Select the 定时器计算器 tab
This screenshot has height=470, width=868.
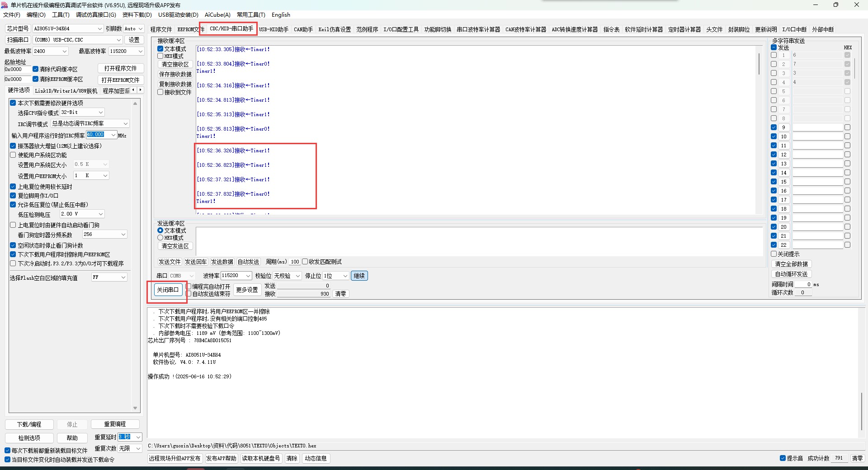(x=684, y=29)
